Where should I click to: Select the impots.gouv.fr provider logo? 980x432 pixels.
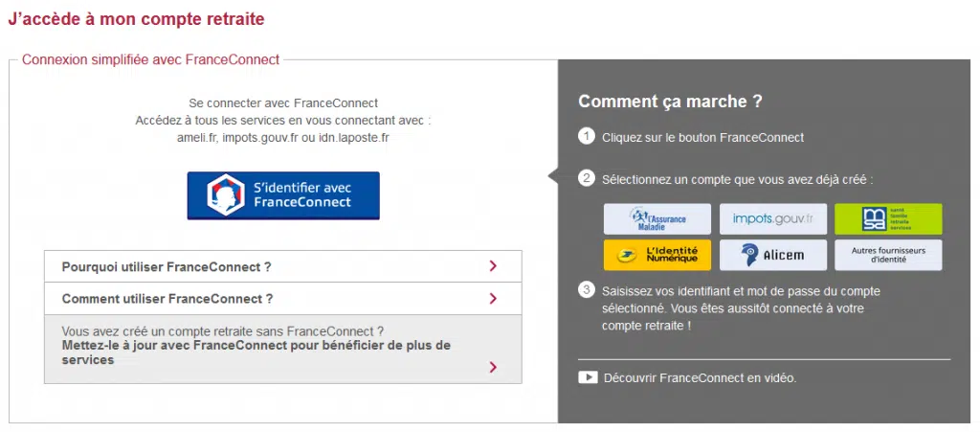click(x=772, y=218)
